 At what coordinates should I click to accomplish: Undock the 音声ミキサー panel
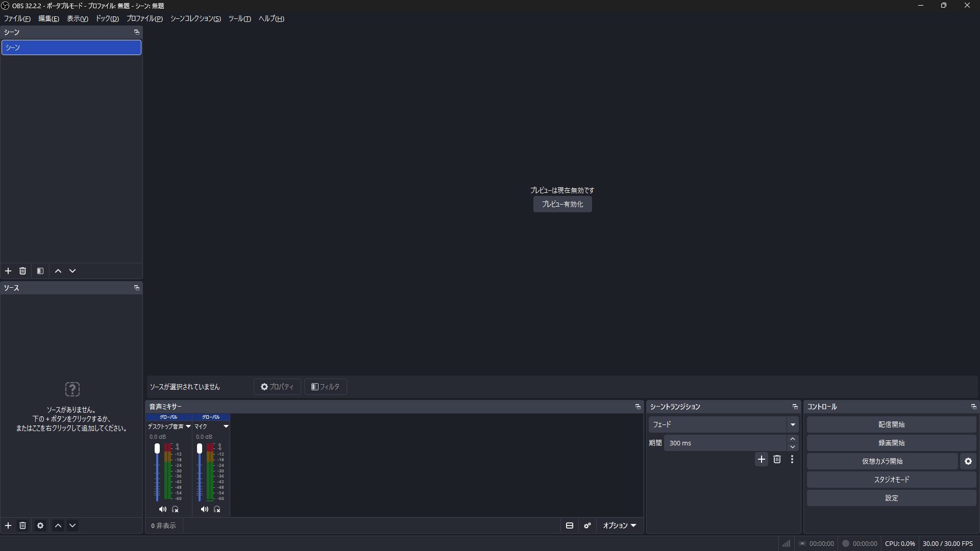point(638,407)
